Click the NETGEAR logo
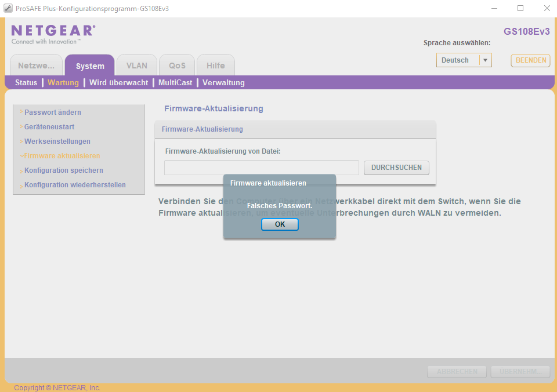The height and width of the screenshot is (392, 557). [53, 34]
